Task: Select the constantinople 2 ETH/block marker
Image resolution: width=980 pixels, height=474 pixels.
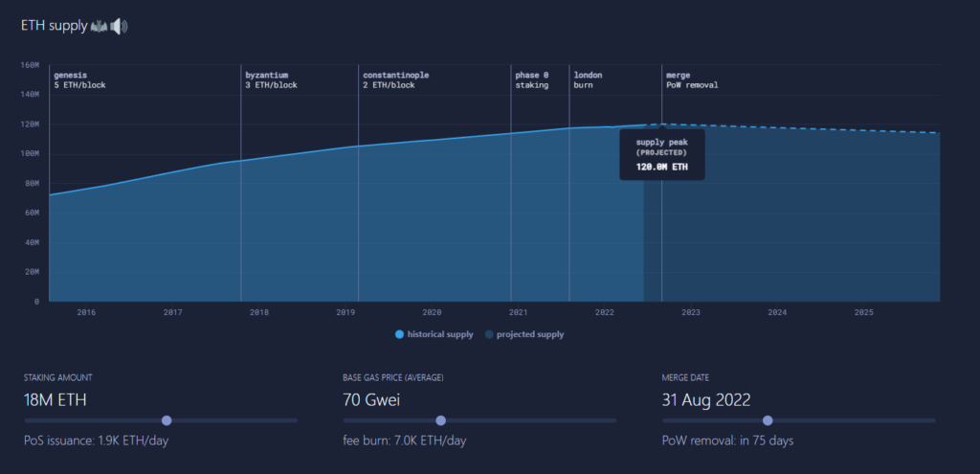Action: coord(389,79)
